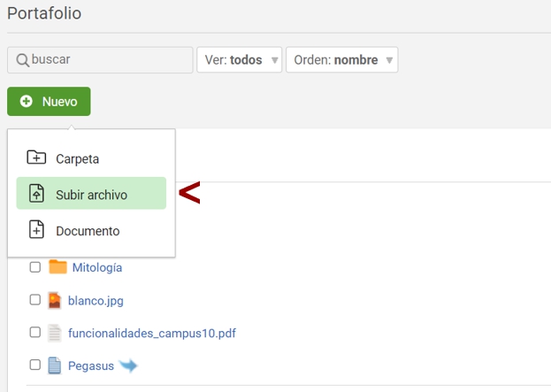Image resolution: width=551 pixels, height=392 pixels.
Task: Click the blue arrow next to Pegasus
Action: (x=128, y=365)
